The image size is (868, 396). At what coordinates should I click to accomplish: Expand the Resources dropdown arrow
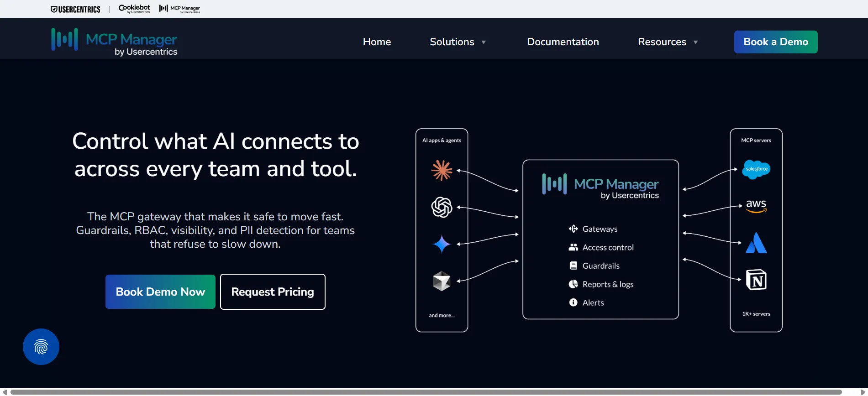coord(695,42)
